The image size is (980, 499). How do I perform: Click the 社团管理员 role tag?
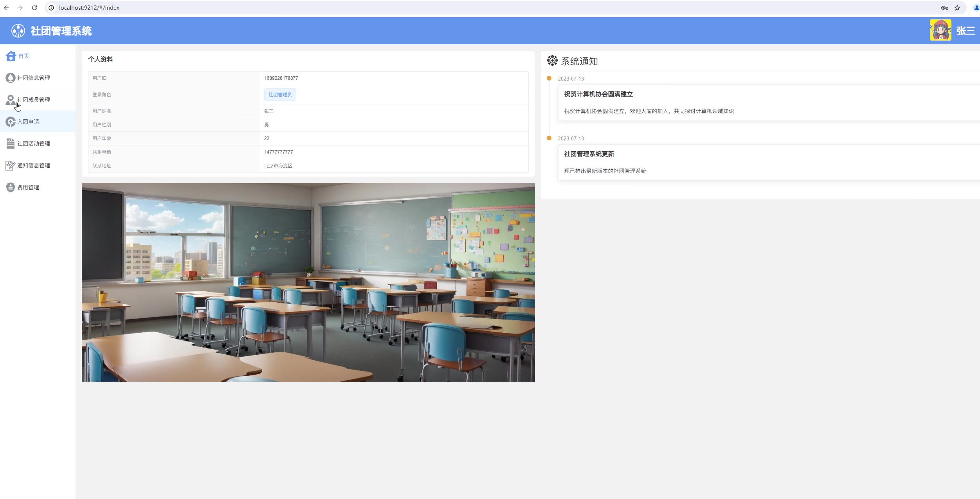pyautogui.click(x=280, y=95)
